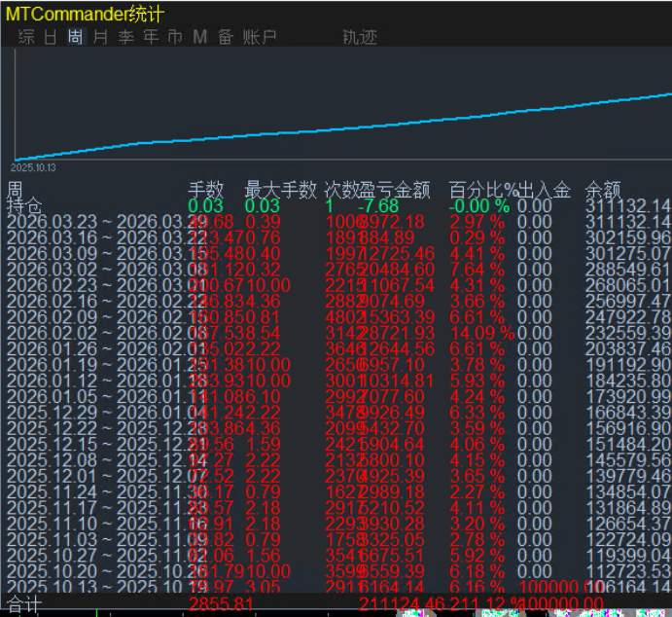Click the 2.27 % percentage cell

click(477, 491)
